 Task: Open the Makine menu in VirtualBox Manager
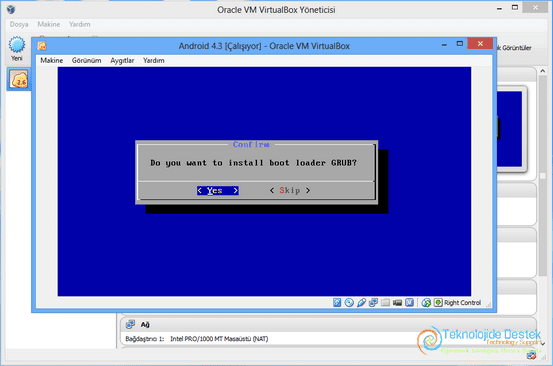[49, 24]
